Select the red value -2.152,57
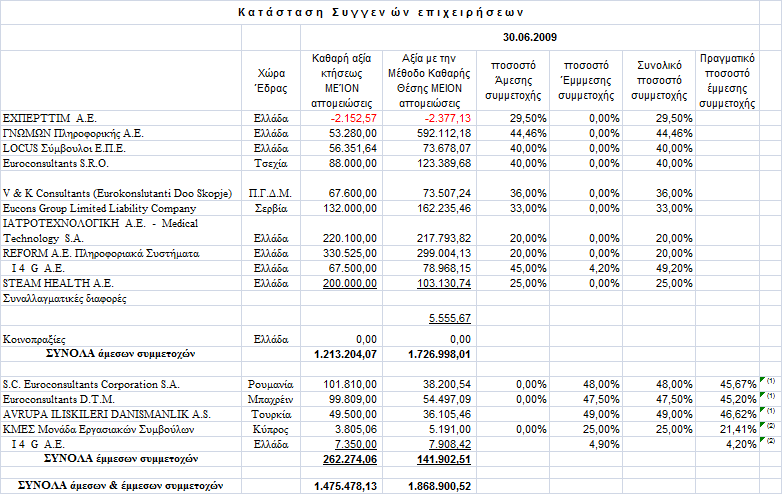 [x=353, y=119]
